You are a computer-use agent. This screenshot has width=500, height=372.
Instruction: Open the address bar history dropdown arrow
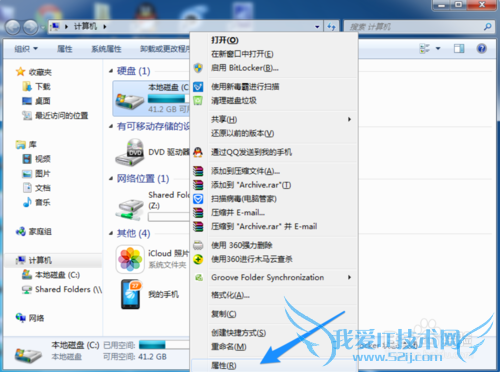click(317, 27)
